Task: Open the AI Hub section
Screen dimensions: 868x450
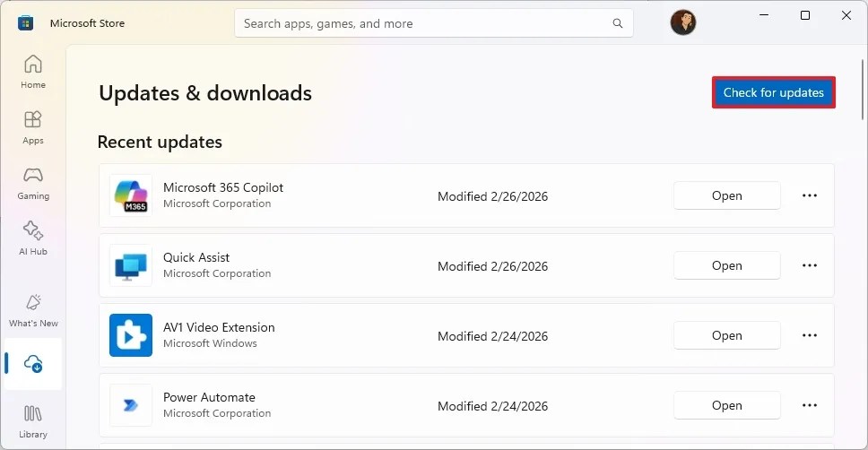Action: (33, 238)
